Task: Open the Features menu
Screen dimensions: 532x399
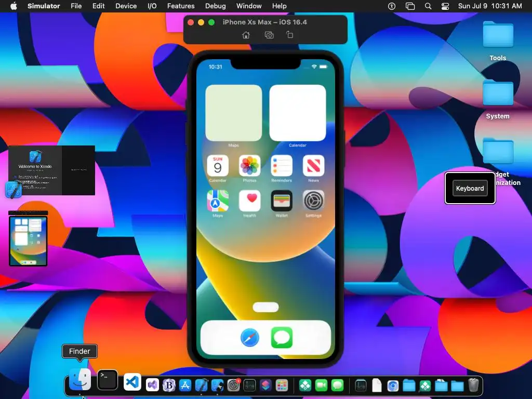Action: [181, 6]
